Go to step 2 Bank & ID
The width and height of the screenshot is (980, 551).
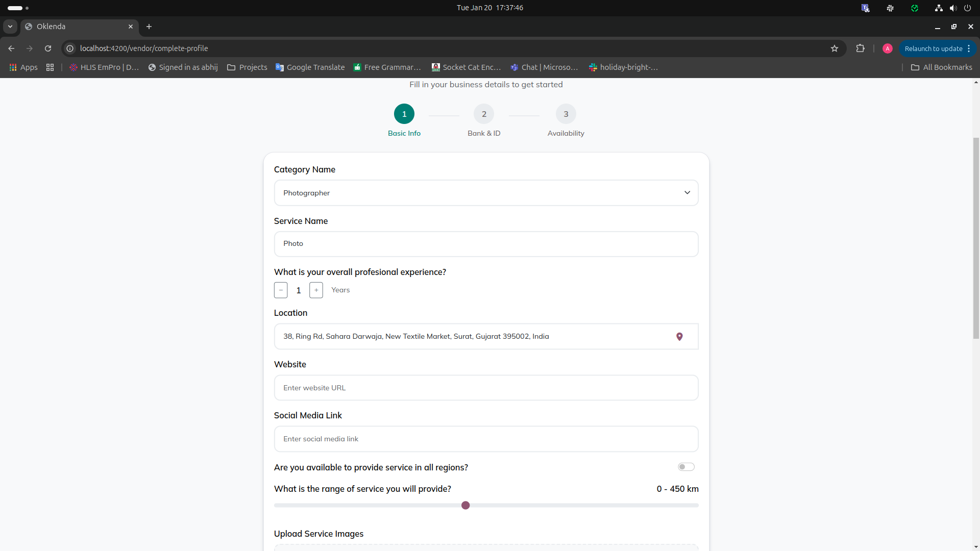[484, 114]
